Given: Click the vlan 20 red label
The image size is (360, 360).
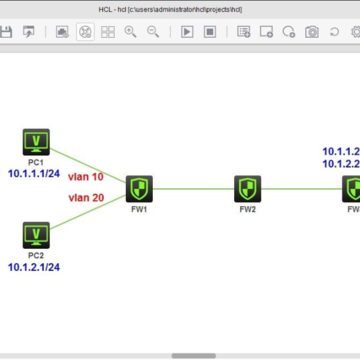Looking at the screenshot, I should pos(86,198).
